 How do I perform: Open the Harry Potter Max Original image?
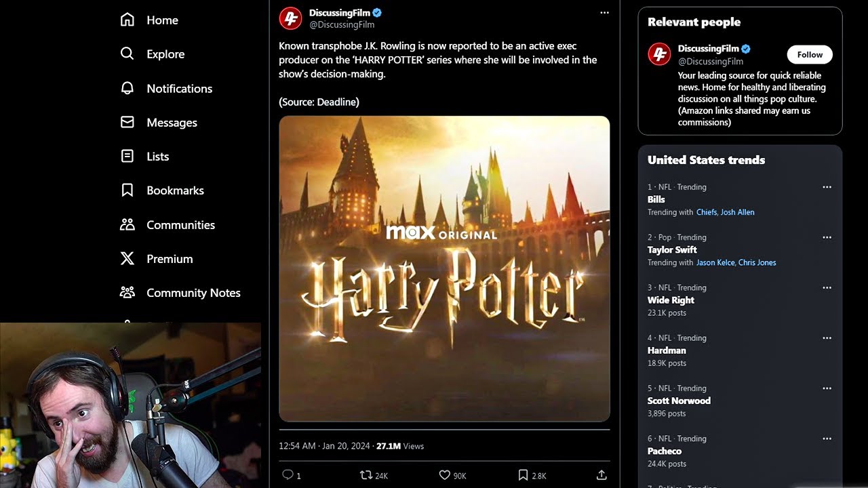(444, 269)
